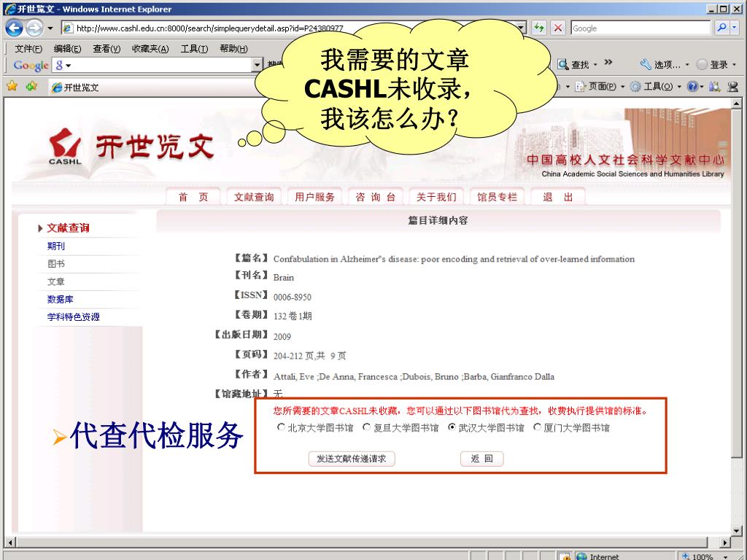Open Favorites Center star icon
This screenshot has width=747, height=560.
12,86
